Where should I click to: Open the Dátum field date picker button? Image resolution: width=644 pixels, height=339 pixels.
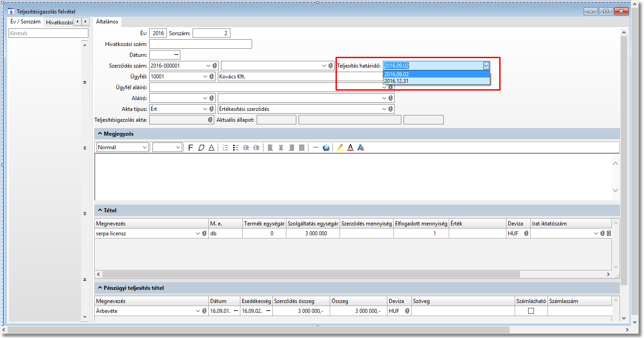(x=176, y=55)
